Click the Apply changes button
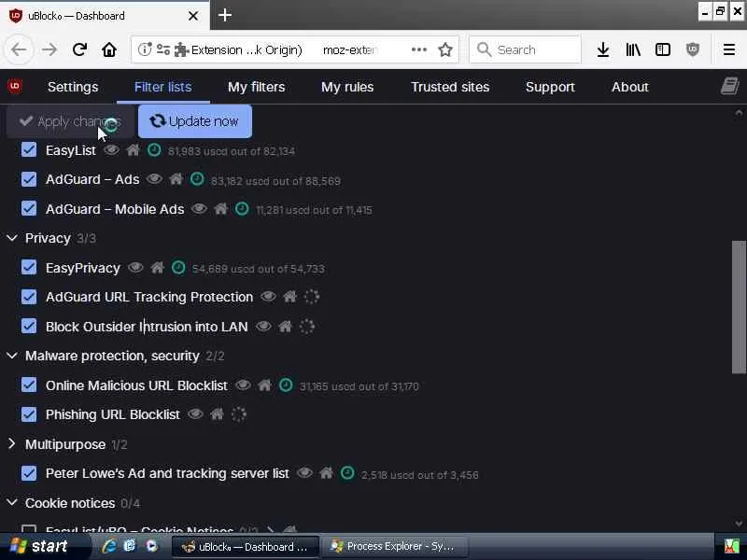Screen dimensions: 747x560 (x=70, y=121)
